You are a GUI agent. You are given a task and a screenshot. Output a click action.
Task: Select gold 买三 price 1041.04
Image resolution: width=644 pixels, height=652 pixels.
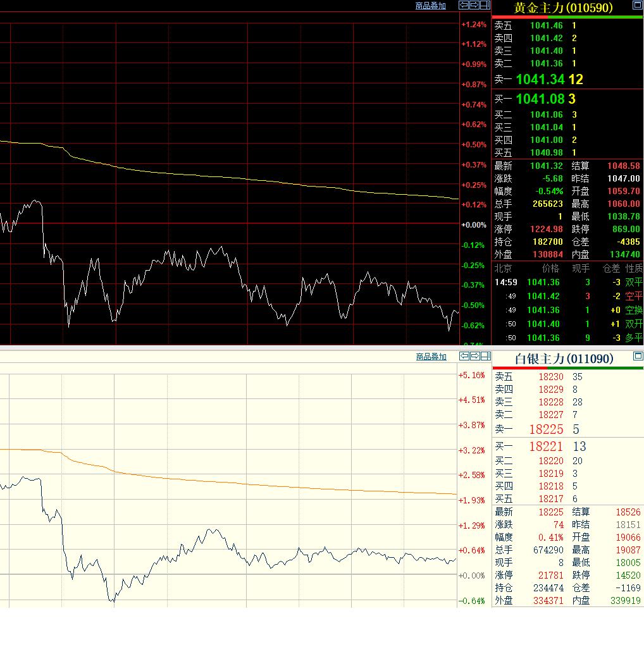tap(546, 127)
